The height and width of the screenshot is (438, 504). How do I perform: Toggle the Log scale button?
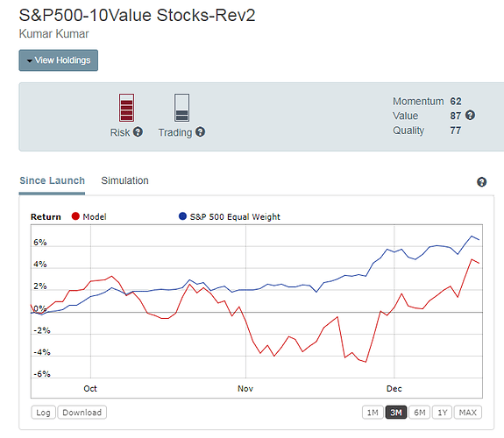click(44, 413)
